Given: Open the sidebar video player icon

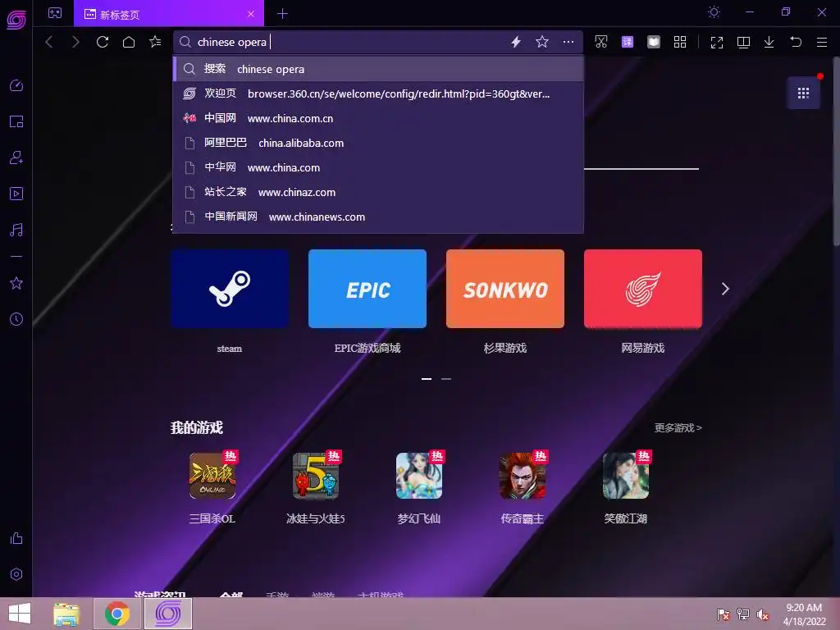Looking at the screenshot, I should coord(16,194).
